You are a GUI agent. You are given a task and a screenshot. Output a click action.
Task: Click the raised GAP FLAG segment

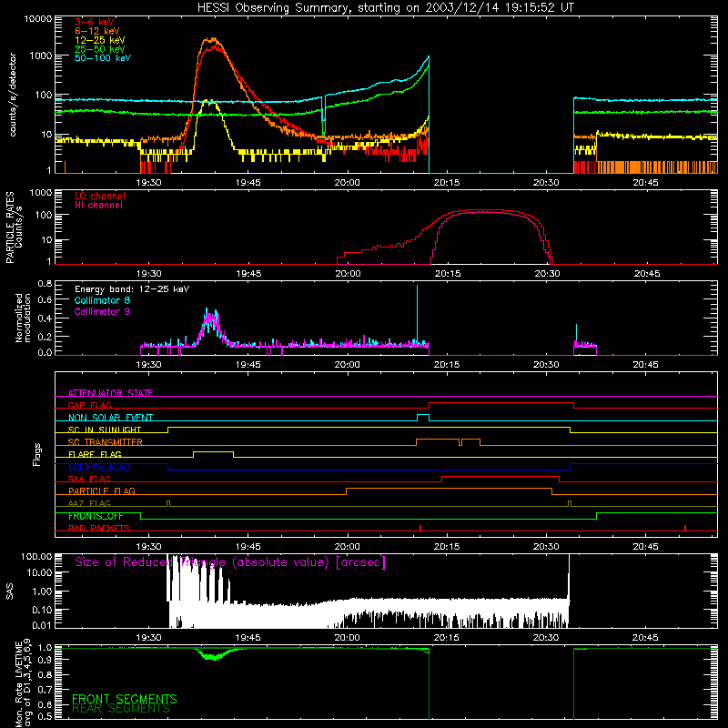[501, 403]
